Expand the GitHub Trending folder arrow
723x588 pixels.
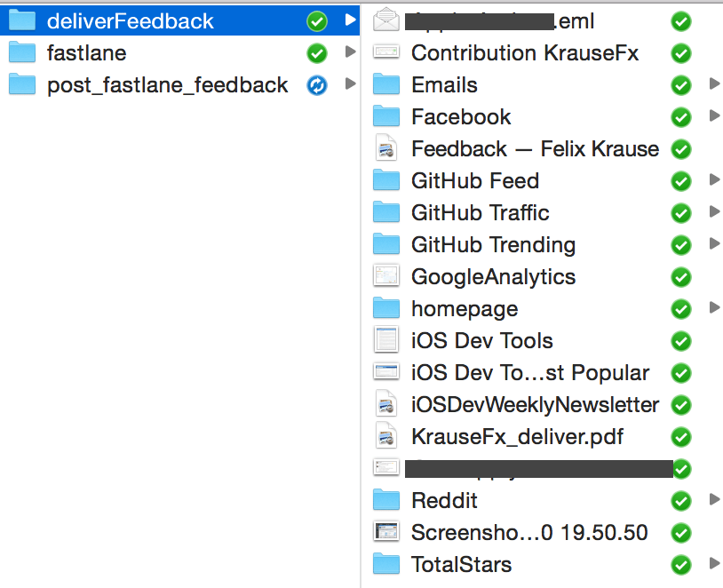[x=714, y=243]
